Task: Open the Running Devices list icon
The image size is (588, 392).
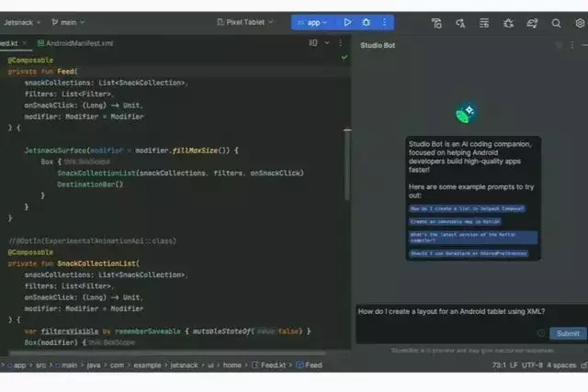Action: [484, 23]
